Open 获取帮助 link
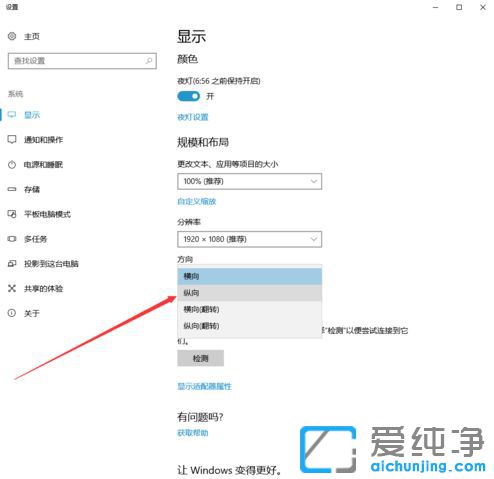 point(193,433)
